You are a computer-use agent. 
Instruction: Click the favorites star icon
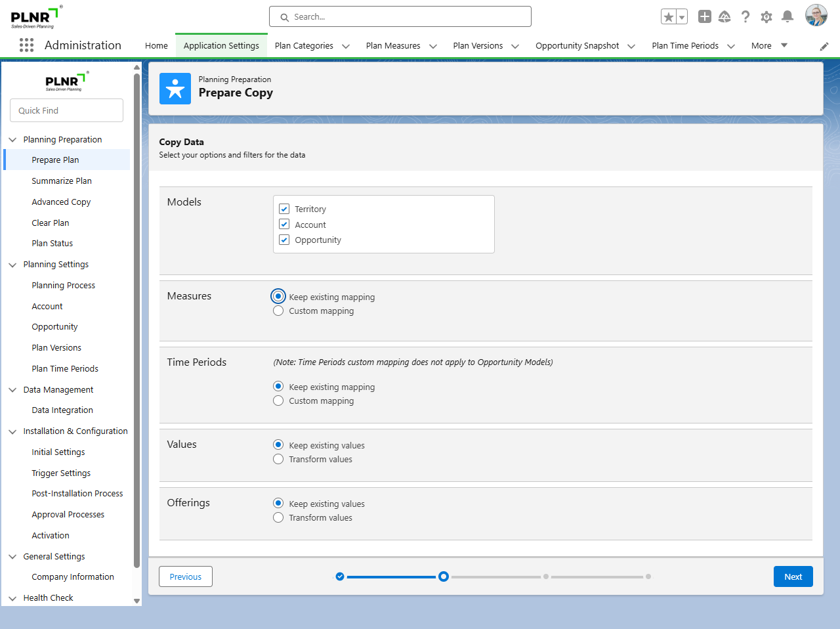[x=668, y=17]
